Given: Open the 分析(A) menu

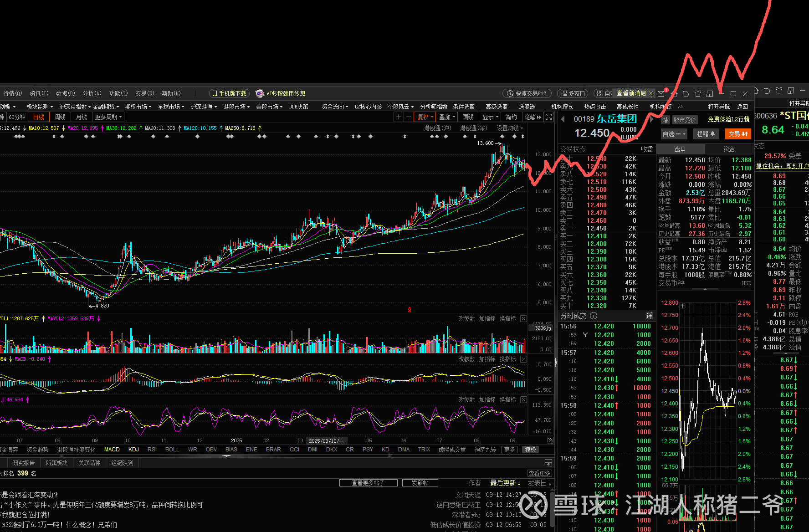Looking at the screenshot, I should (x=92, y=93).
